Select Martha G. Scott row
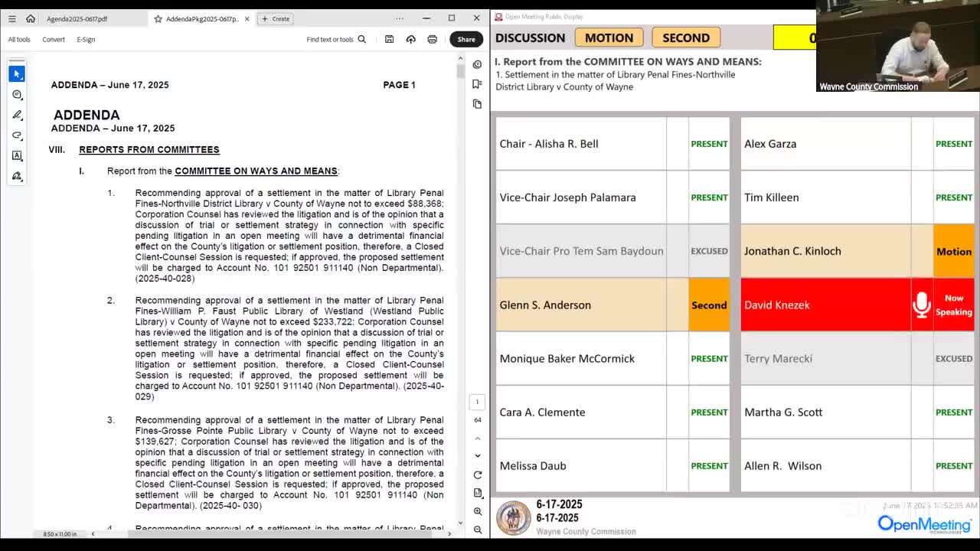 [x=857, y=412]
